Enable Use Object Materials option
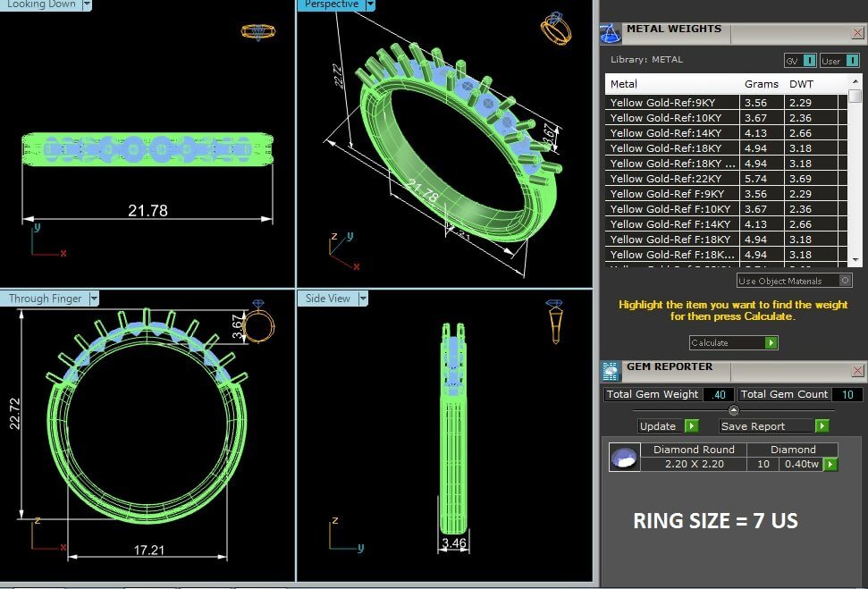Screen dimensions: 868x589 (x=846, y=281)
